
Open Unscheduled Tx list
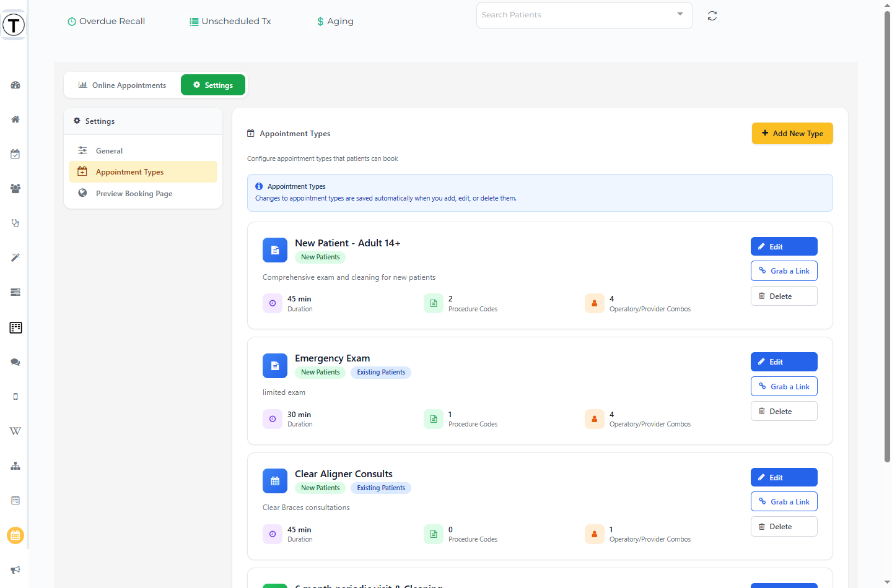pyautogui.click(x=230, y=21)
